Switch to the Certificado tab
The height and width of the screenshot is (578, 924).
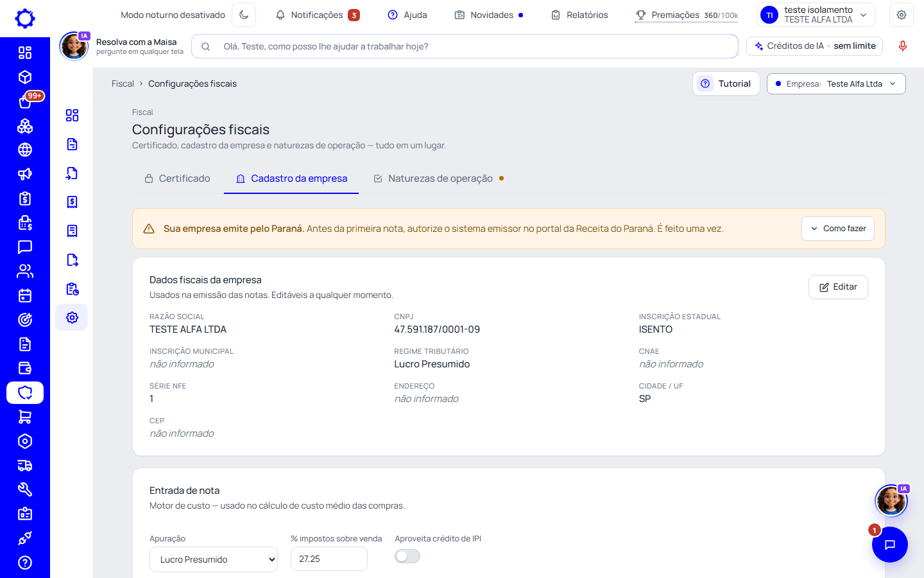coord(177,179)
